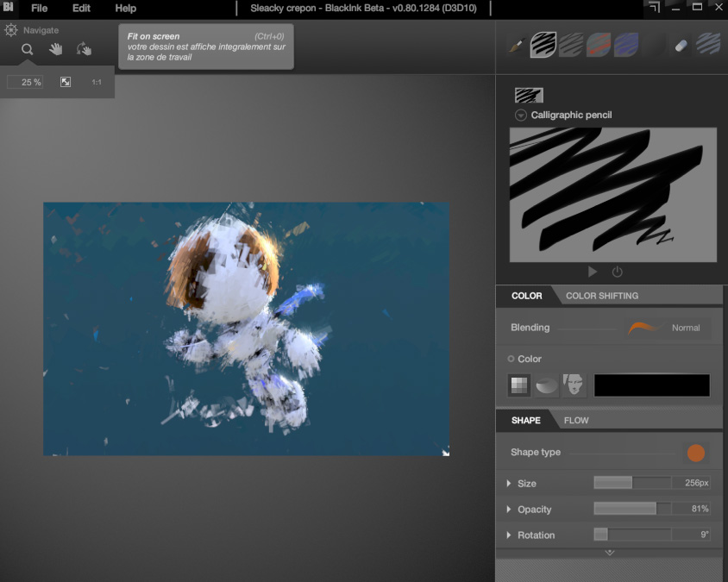
Task: Click the Calligraphic pencil brush name
Action: click(x=571, y=115)
